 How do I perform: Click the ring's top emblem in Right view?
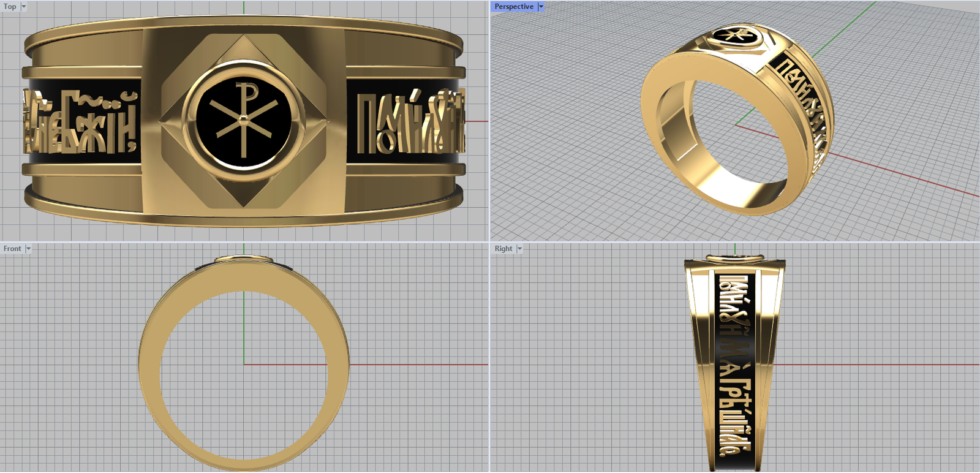tap(734, 258)
